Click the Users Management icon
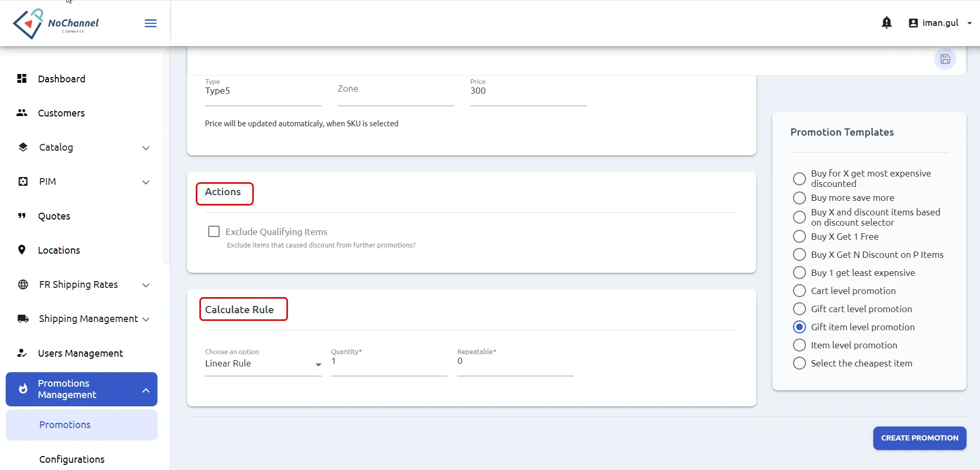The height and width of the screenshot is (470, 980). point(22,353)
